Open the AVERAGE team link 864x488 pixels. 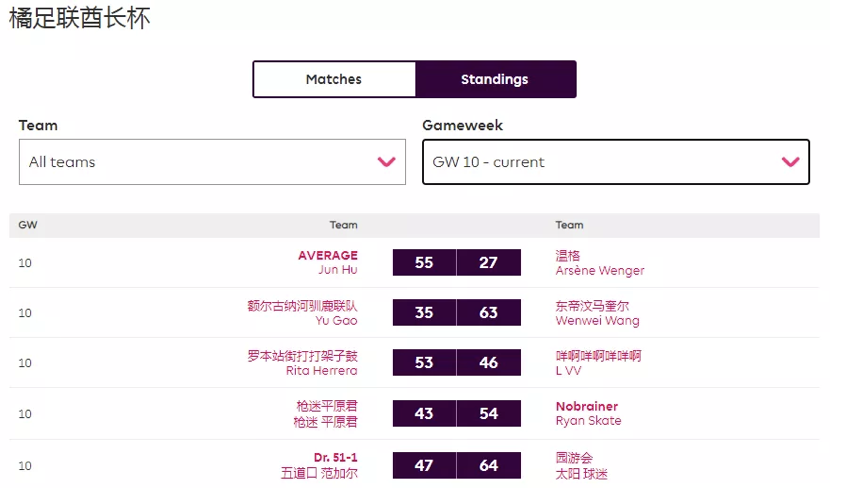[327, 255]
